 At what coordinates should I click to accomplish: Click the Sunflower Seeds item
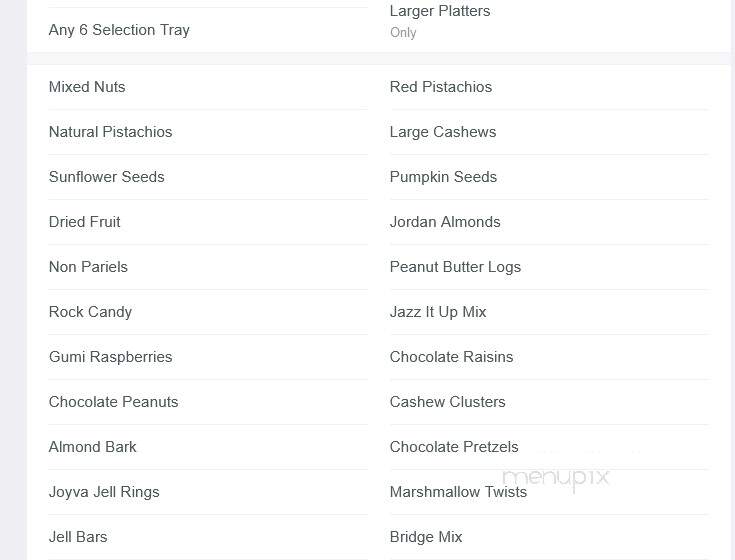106,177
